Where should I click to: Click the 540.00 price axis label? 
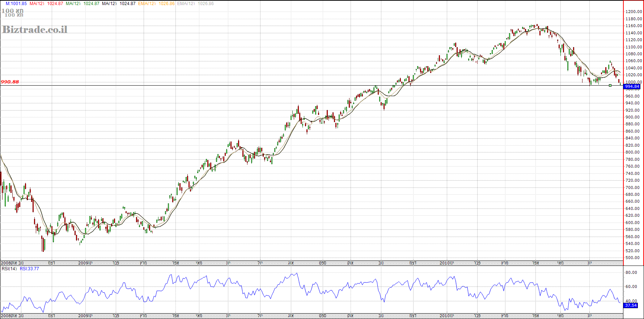coord(633,244)
